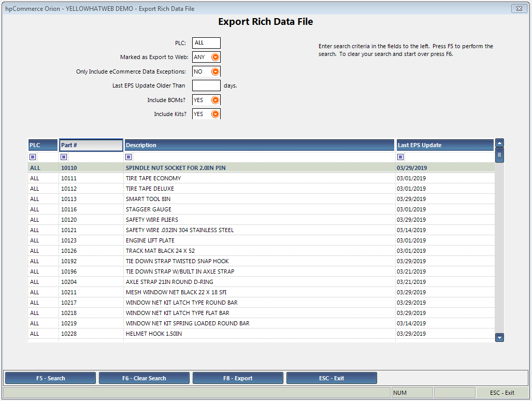Click the orange dropdown icon on Include BOMs
The height and width of the screenshot is (401, 532).
pos(215,99)
